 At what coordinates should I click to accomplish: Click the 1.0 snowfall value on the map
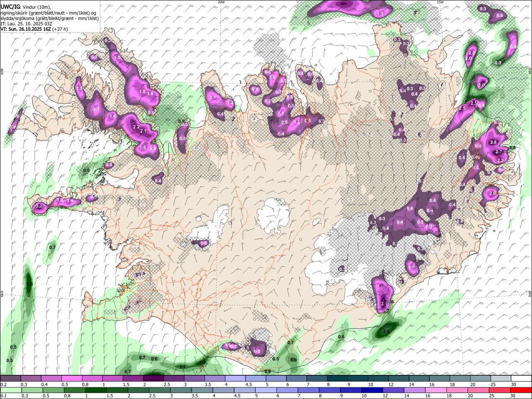point(273,77)
